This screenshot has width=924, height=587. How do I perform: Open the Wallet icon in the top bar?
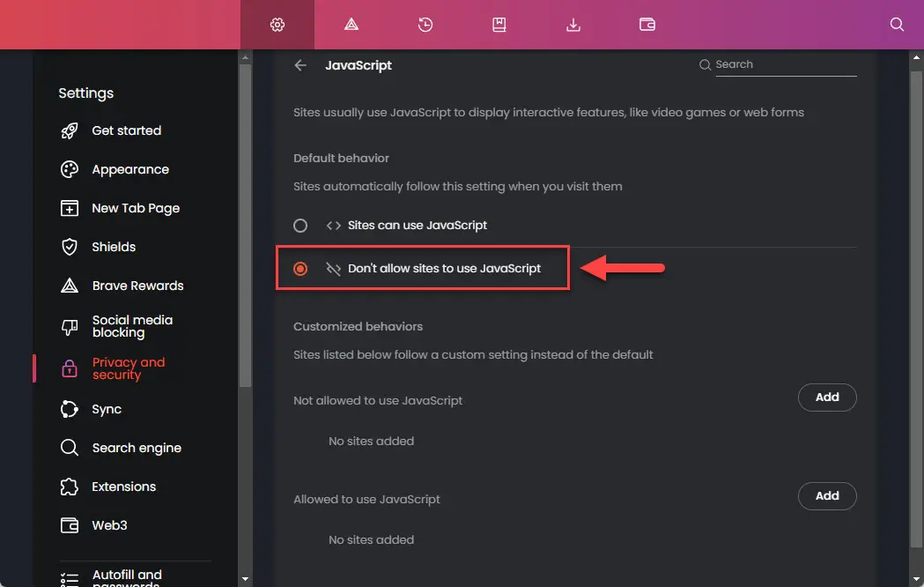point(647,24)
